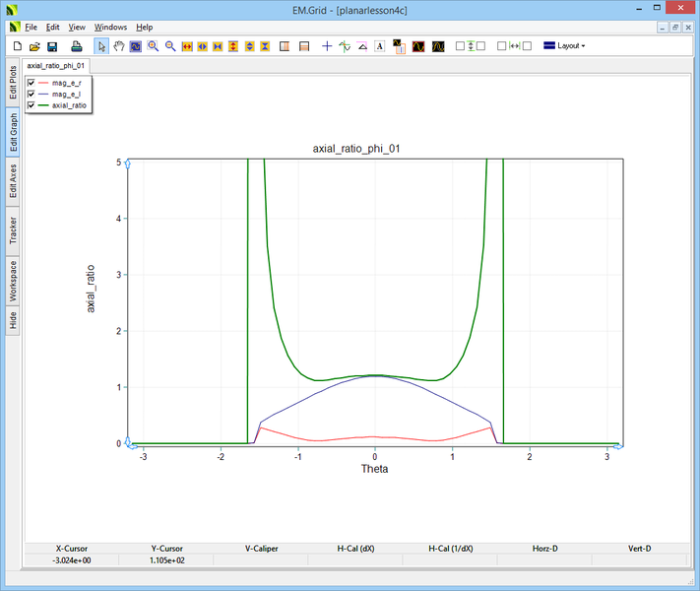
Task: Expand the Layout dropdown
Action: click(565, 46)
